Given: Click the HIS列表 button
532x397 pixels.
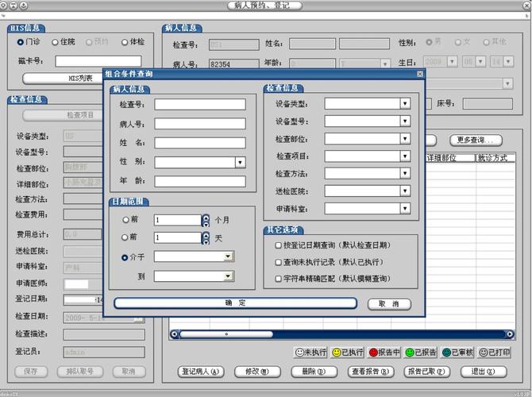Looking at the screenshot, I should pyautogui.click(x=63, y=79).
